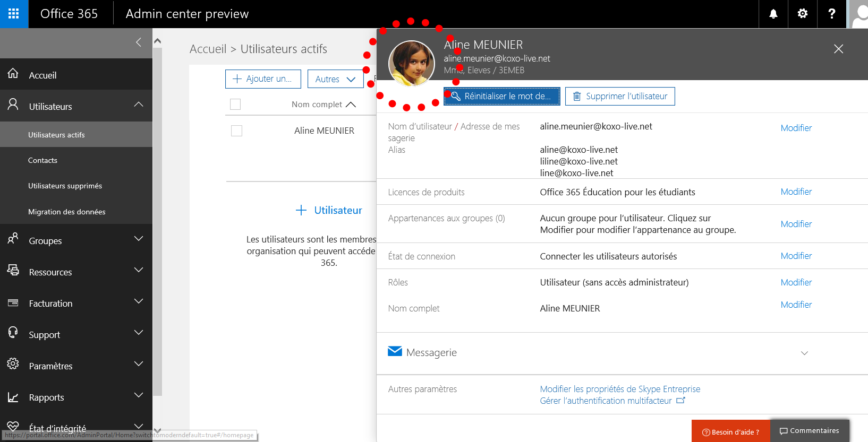This screenshot has width=868, height=442.
Task: Click the Office 365 title
Action: coord(69,14)
